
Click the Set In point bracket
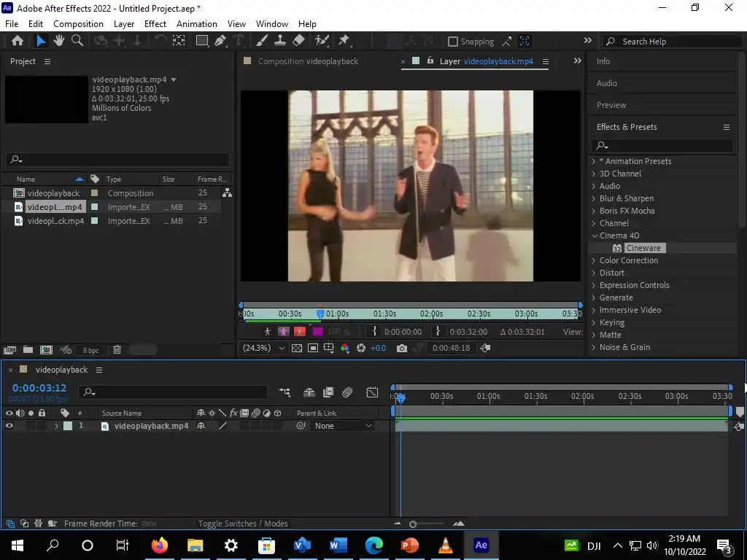coord(374,332)
